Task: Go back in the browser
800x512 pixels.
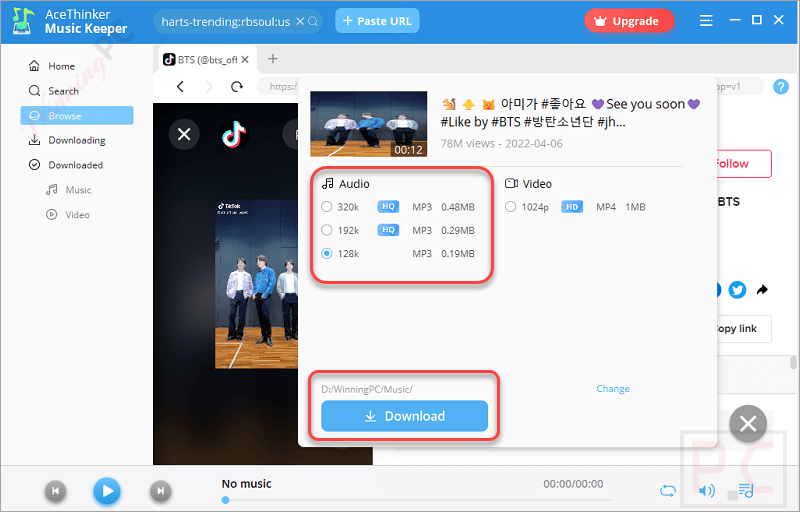Action: 180,87
